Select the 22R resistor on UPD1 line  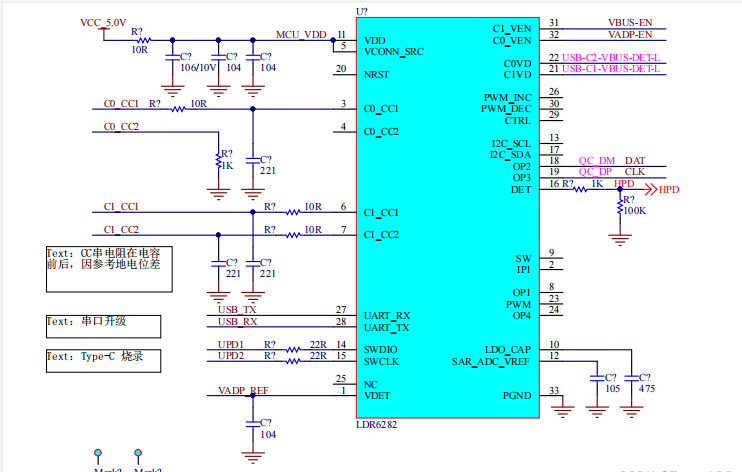point(293,350)
